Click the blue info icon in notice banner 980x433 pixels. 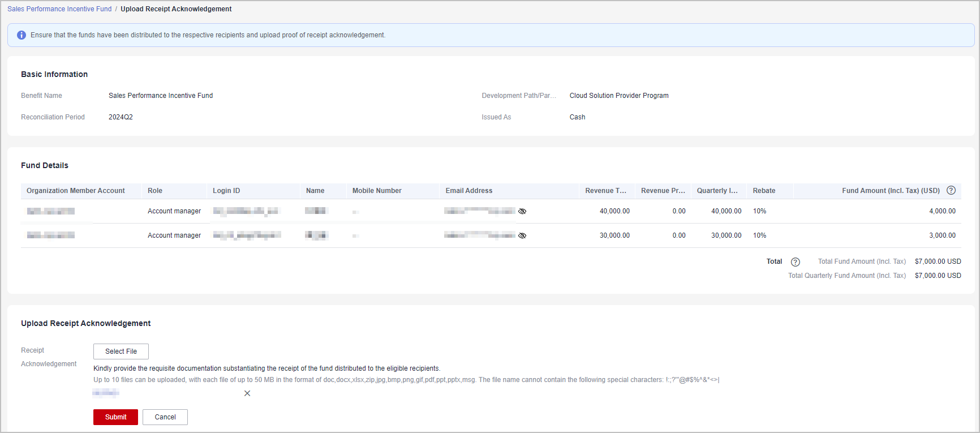tap(22, 35)
